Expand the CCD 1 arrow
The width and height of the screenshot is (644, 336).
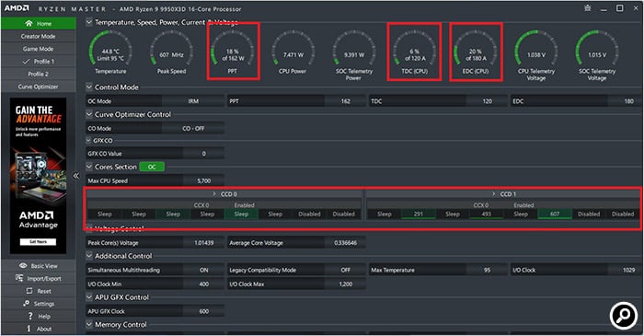(493, 194)
